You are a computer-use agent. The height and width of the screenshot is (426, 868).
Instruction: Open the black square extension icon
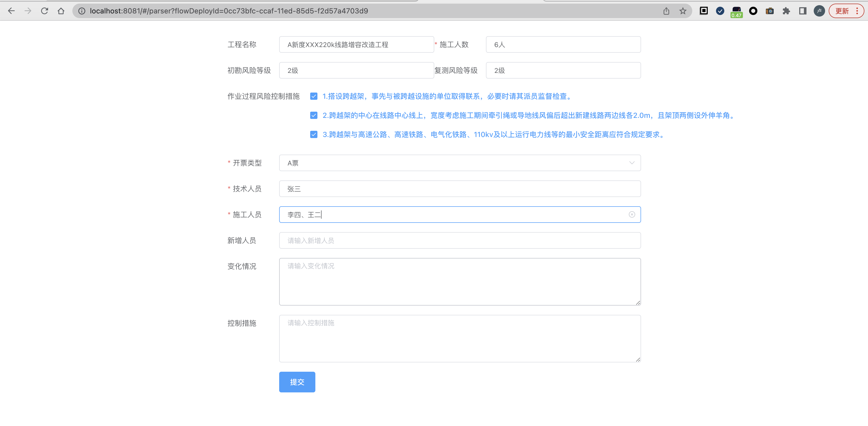coord(704,11)
